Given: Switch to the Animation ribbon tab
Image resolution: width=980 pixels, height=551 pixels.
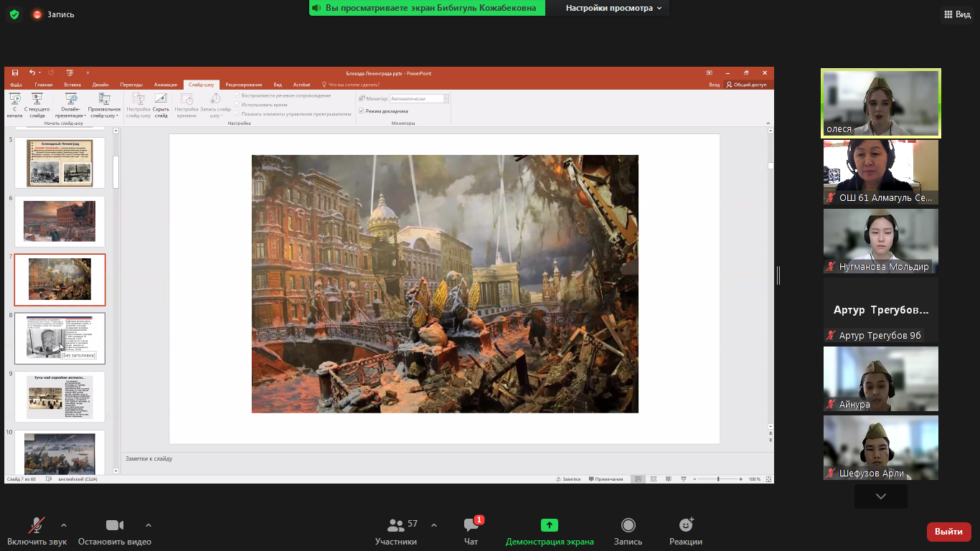Looking at the screenshot, I should tap(165, 85).
